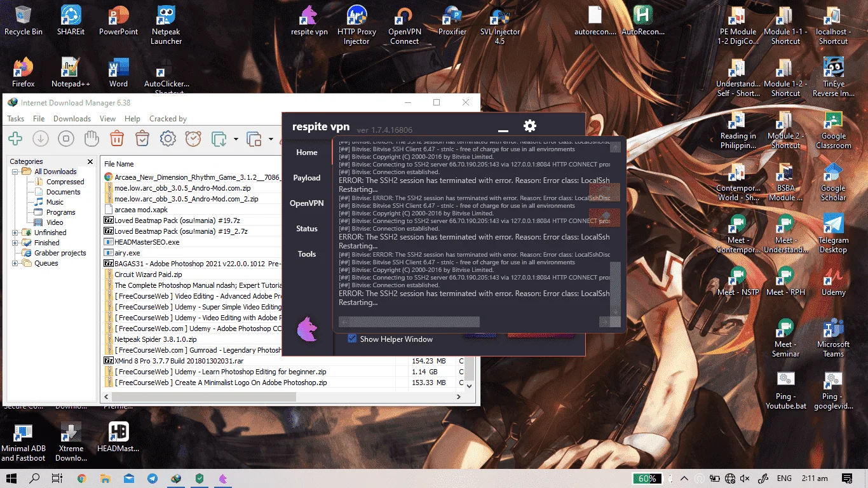The height and width of the screenshot is (488, 868).
Task: Click IDM Stop All hand icon
Action: pyautogui.click(x=92, y=139)
